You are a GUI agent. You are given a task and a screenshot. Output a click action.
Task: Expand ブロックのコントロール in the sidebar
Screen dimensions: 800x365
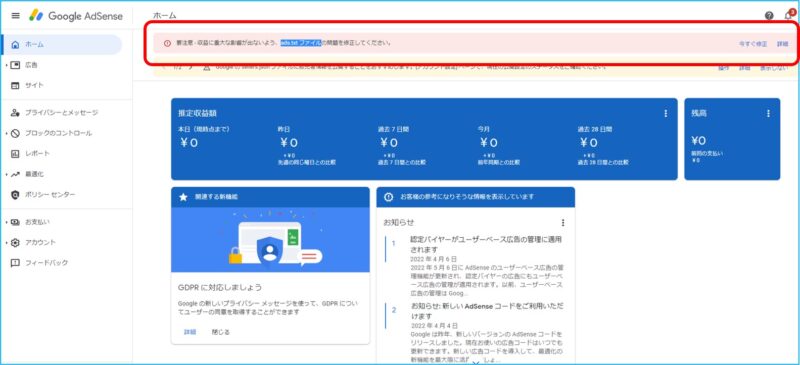(6, 133)
